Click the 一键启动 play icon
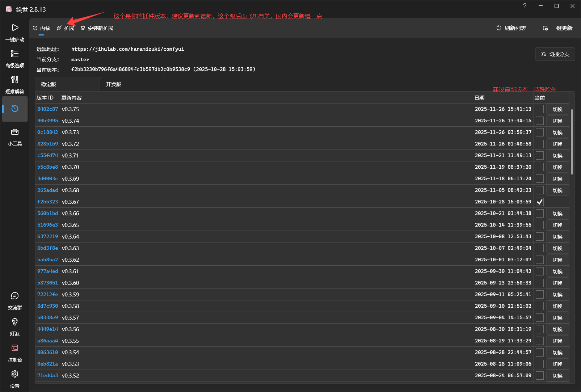Screen dimensions: 581x392 15,28
